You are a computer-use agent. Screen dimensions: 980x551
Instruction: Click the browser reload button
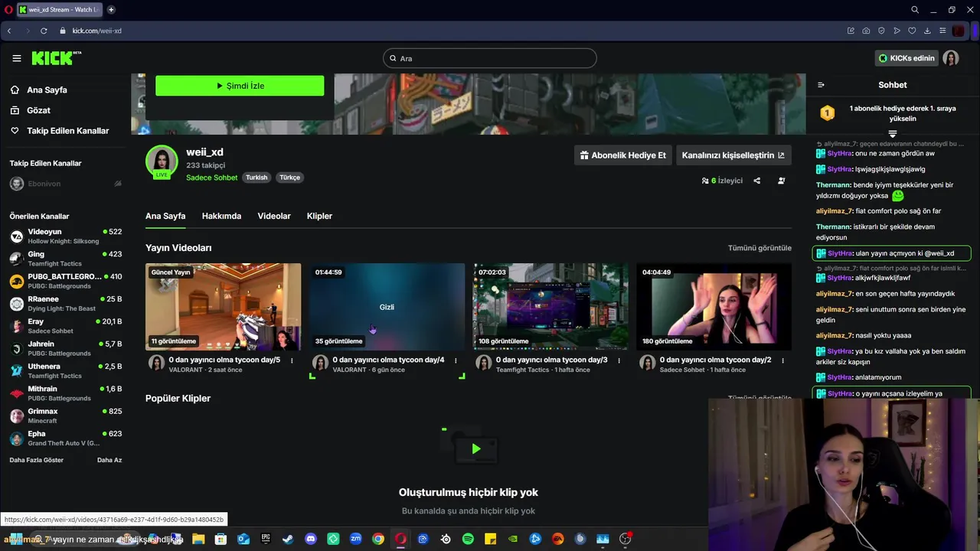(44, 31)
